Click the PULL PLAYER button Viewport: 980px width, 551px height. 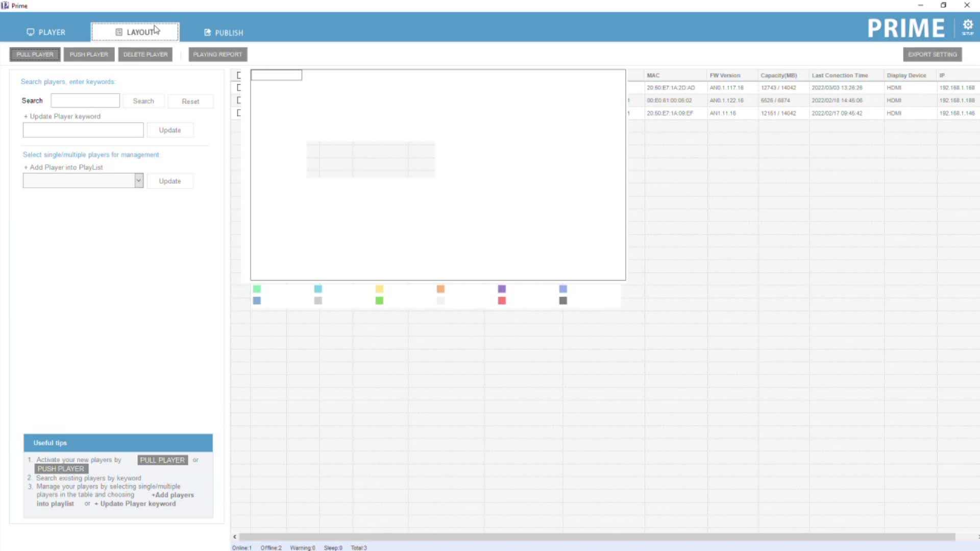click(35, 55)
